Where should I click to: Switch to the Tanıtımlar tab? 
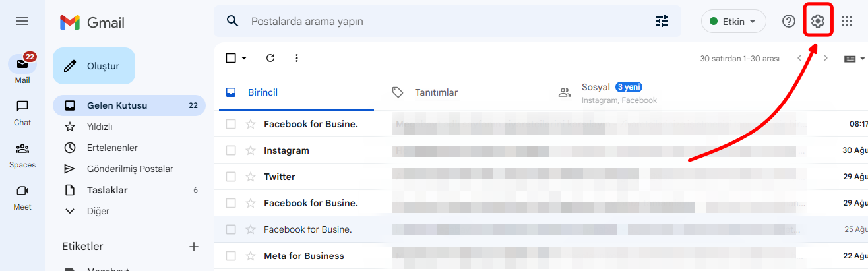pyautogui.click(x=435, y=92)
